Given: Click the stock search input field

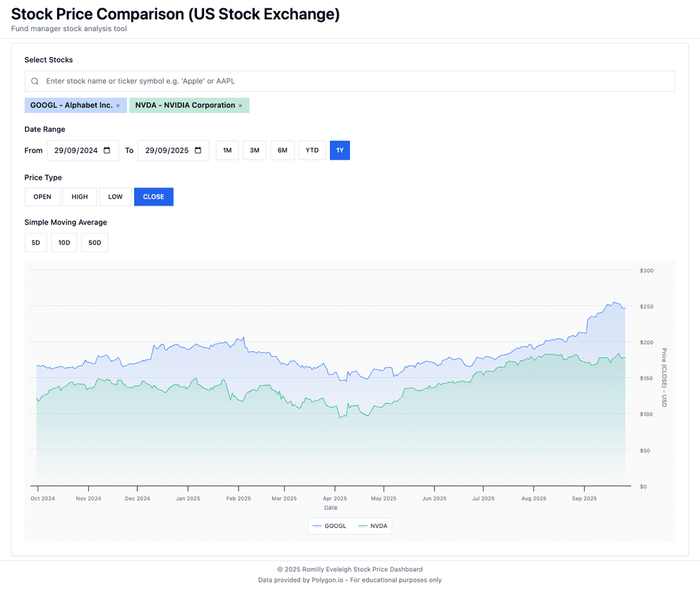Looking at the screenshot, I should tap(259, 80).
